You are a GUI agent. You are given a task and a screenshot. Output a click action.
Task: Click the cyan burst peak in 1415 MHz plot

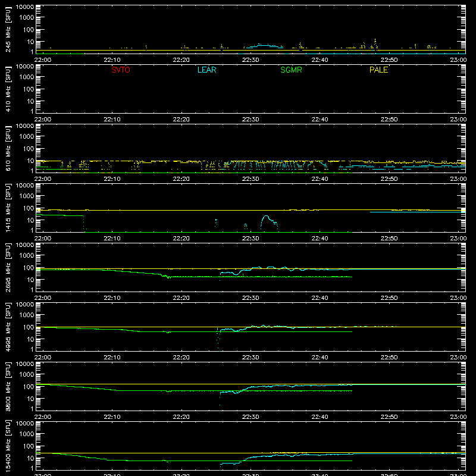pyautogui.click(x=266, y=216)
